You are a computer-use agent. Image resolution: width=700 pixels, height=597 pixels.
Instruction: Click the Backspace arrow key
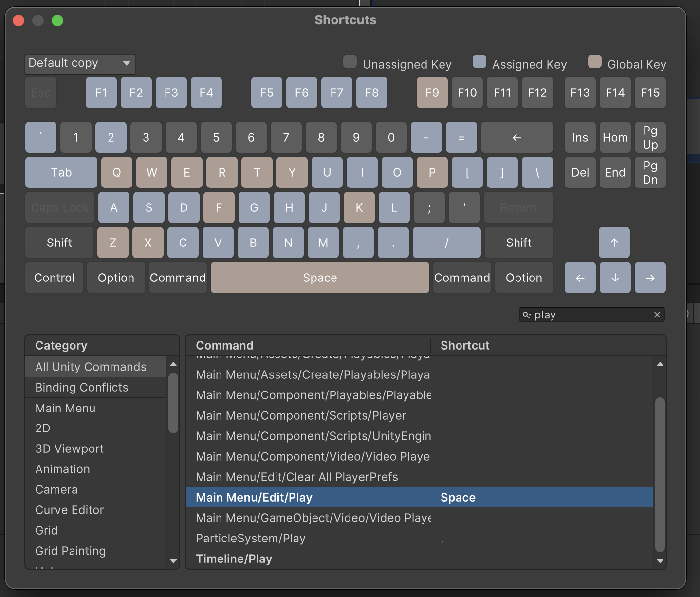pos(517,137)
